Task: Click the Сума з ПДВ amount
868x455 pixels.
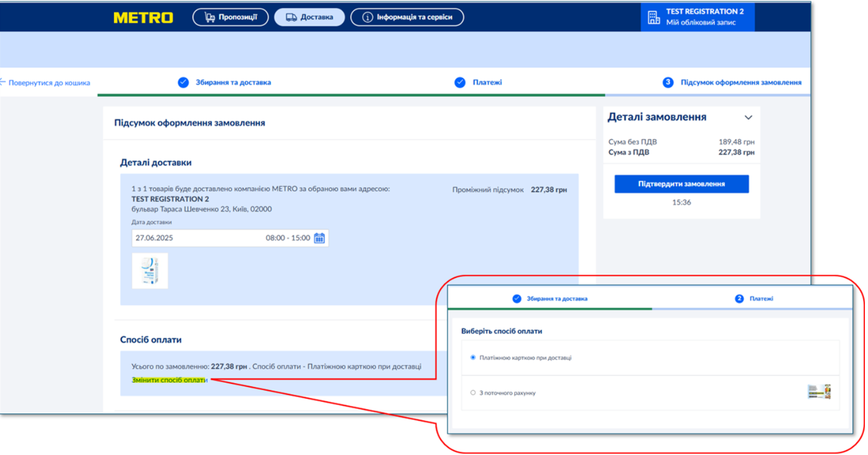Action: click(x=737, y=152)
